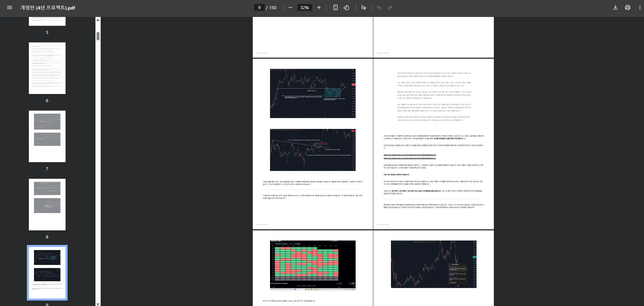Open the first tradingview.com link in document
The height and width of the screenshot is (306, 644).
tap(410, 155)
